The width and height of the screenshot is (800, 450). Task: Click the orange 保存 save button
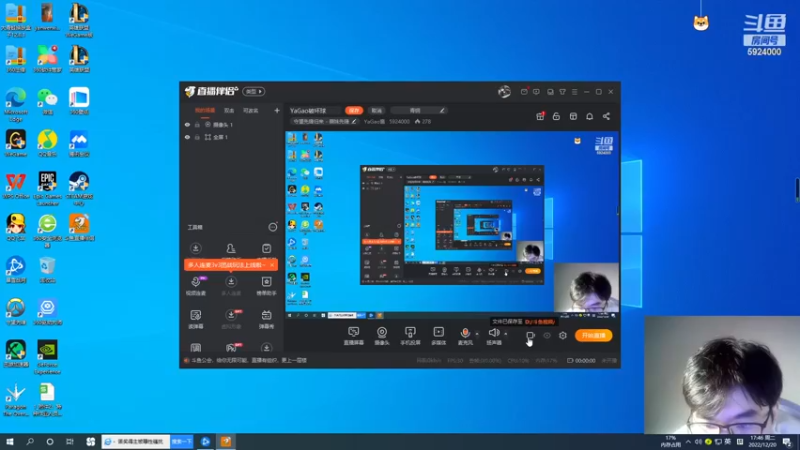tap(354, 110)
